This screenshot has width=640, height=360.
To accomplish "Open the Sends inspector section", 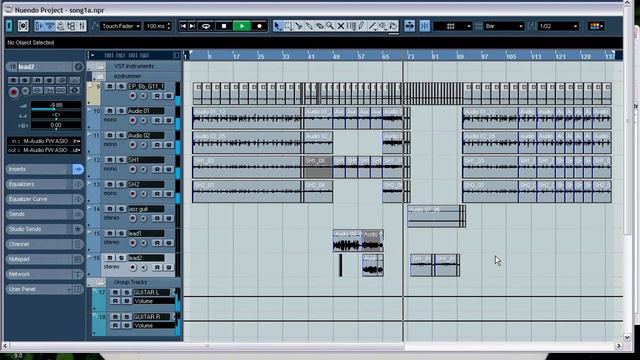I will 44,214.
